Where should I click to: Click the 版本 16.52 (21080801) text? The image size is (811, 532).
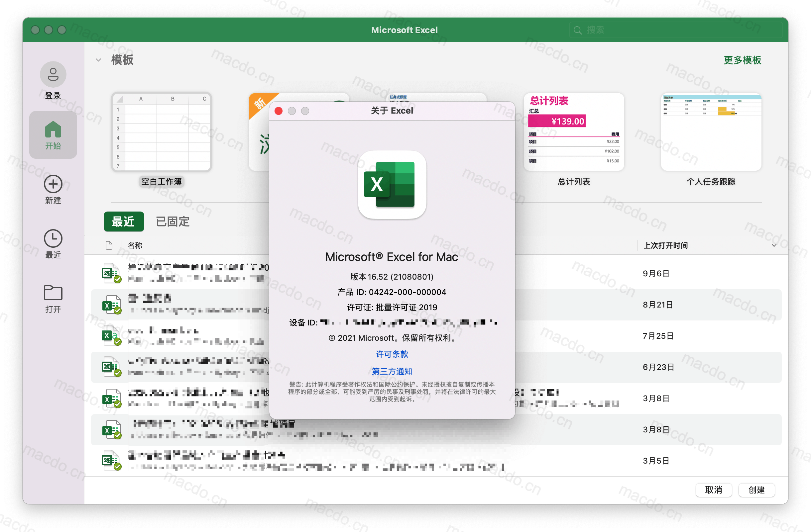coord(392,277)
